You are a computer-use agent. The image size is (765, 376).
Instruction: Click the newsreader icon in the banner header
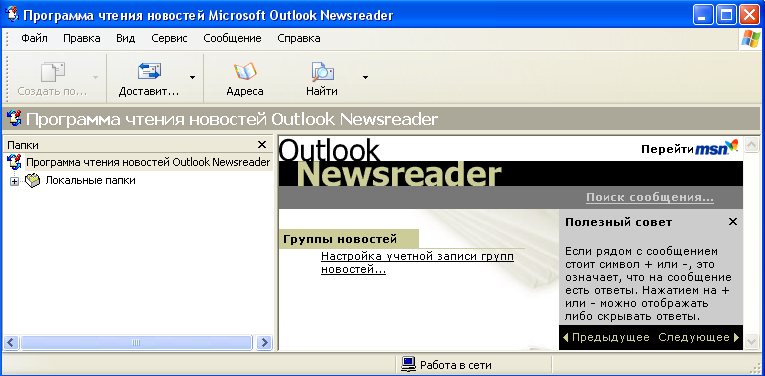click(x=14, y=119)
